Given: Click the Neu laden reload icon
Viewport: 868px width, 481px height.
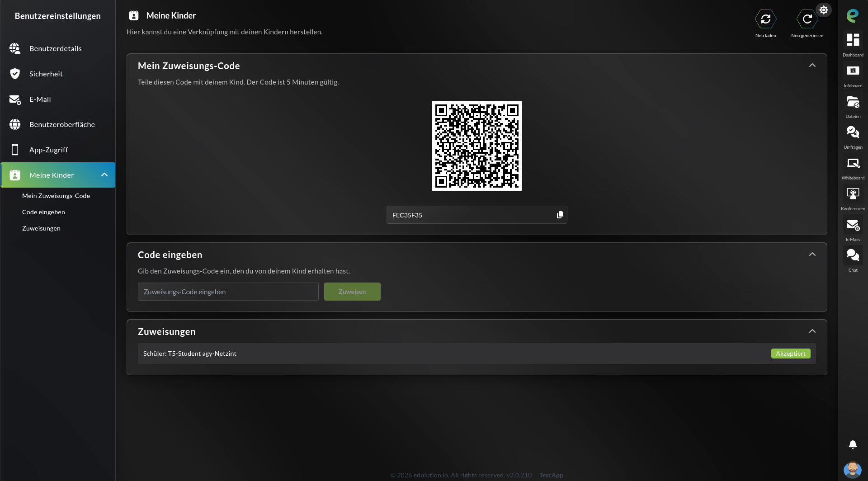Looking at the screenshot, I should [x=766, y=19].
